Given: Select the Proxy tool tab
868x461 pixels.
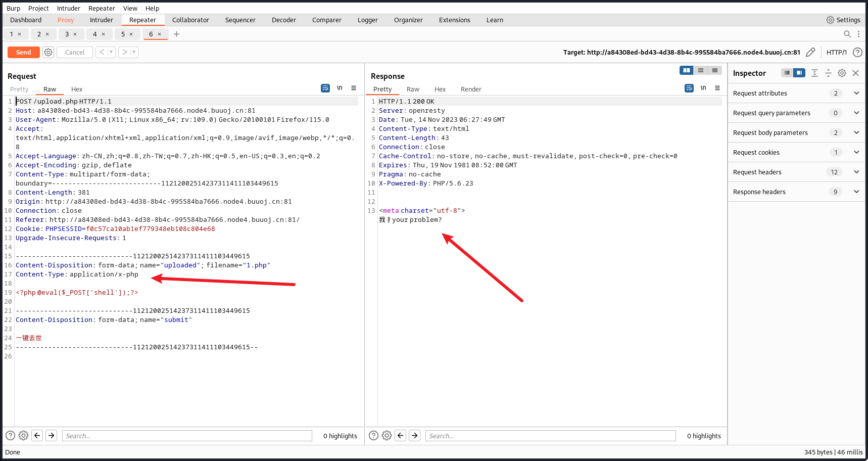Looking at the screenshot, I should (66, 20).
